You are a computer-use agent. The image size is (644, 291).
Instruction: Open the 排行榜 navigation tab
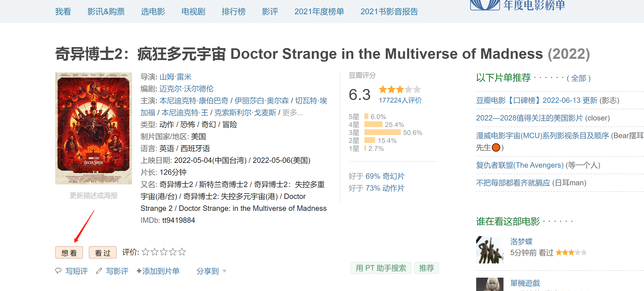click(234, 12)
